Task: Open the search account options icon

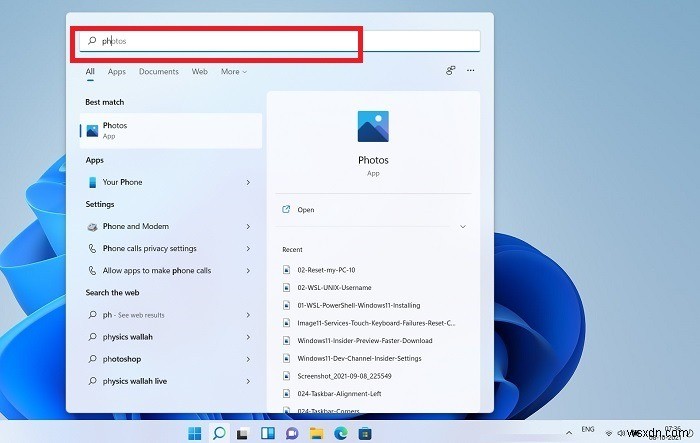Action: point(450,71)
